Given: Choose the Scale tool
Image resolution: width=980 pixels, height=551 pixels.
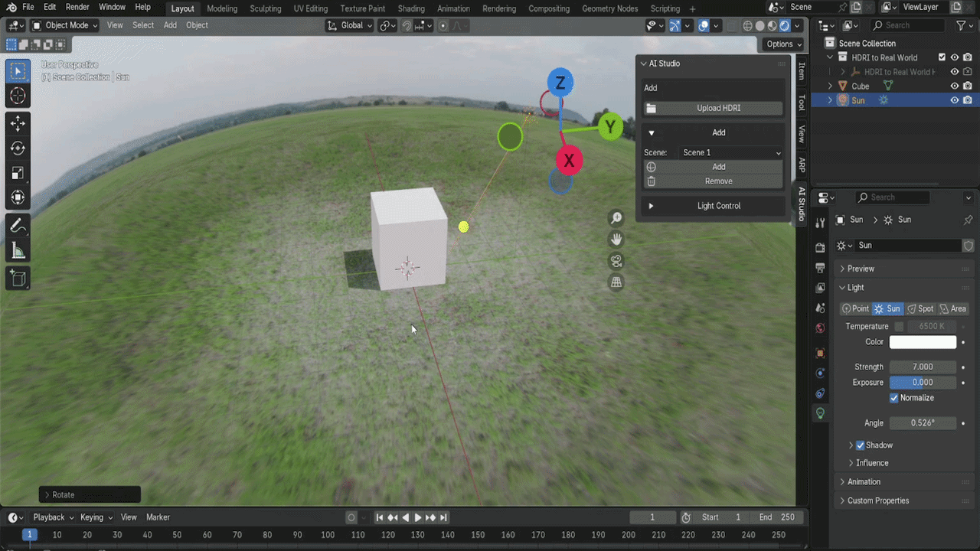Looking at the screenshot, I should pos(18,173).
